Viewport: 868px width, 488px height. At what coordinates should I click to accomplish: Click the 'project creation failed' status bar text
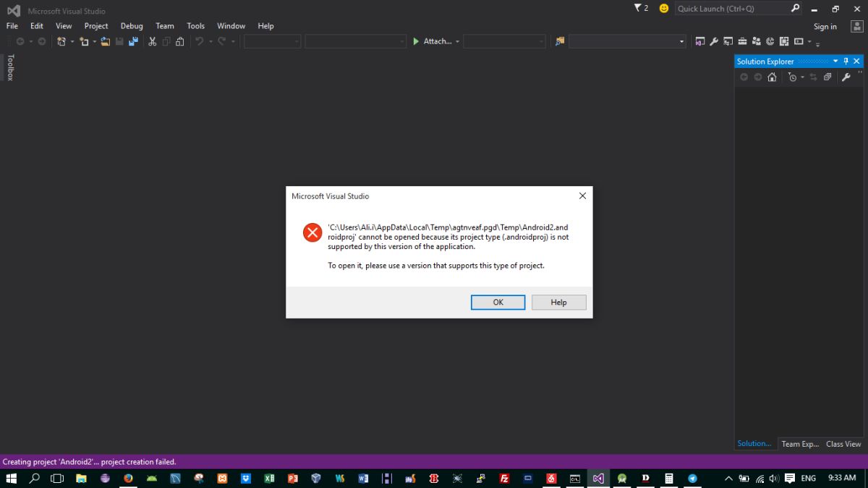(x=90, y=461)
